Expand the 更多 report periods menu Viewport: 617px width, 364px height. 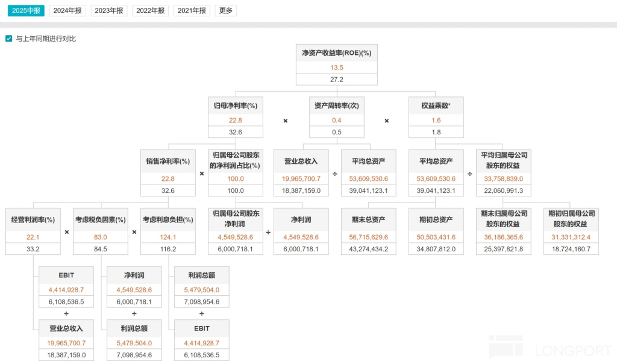pos(225,11)
